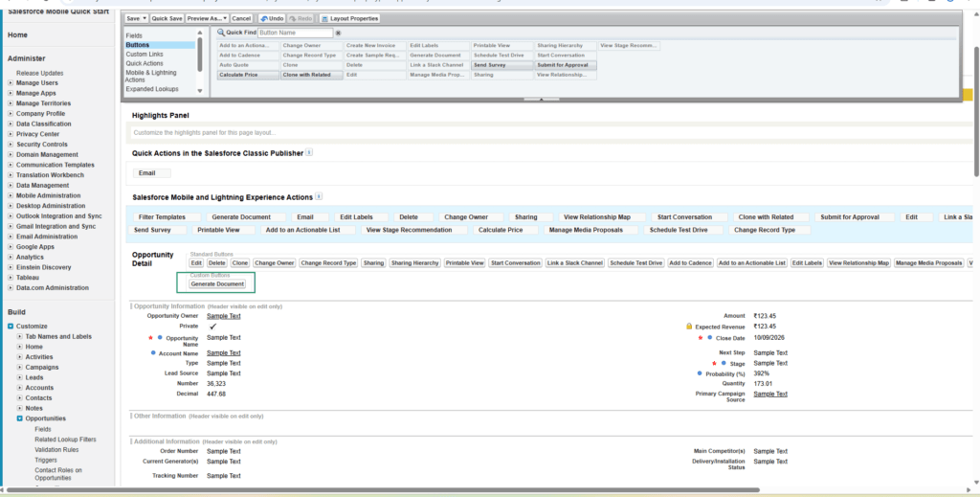Open Triggers link under Opportunities
980x497 pixels.
46,460
